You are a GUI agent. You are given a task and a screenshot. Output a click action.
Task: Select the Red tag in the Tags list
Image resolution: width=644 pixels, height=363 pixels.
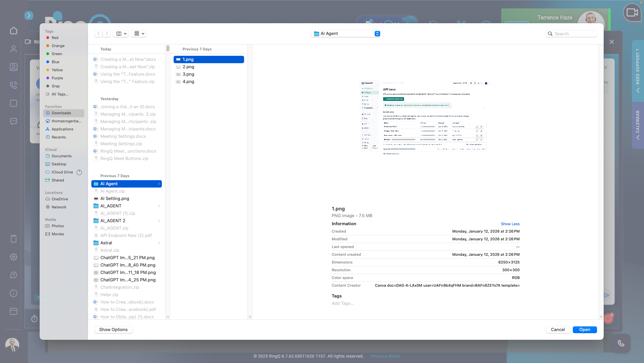coord(55,38)
